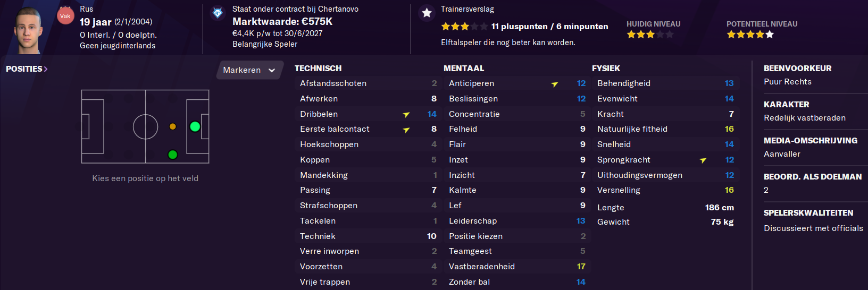Click the yellow arrow beside Dribbelen
The image size is (868, 290).
406,114
